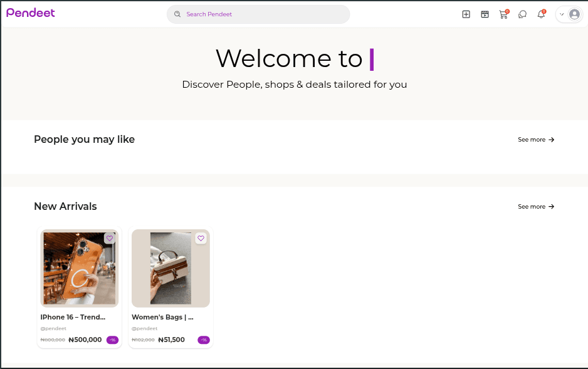Open the chat messages icon
Viewport: 588px width, 369px height.
click(x=522, y=14)
